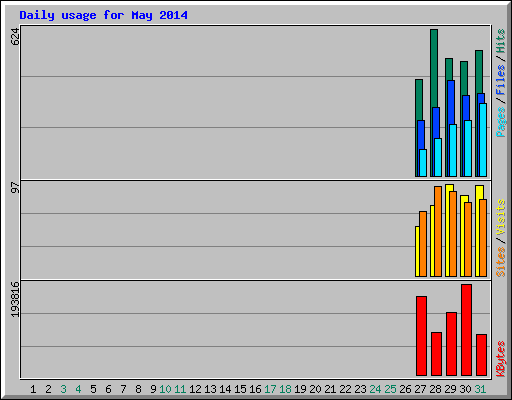Click the orange sites bar for day 30
The image size is (512, 400).
click(468, 239)
